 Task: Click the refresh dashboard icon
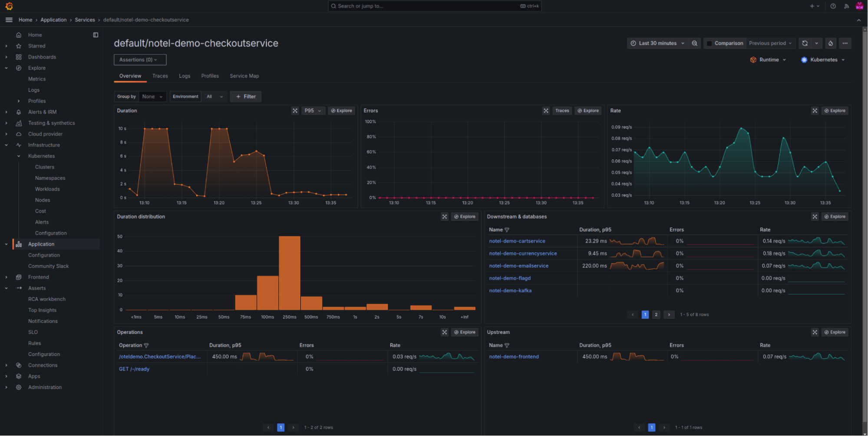point(804,43)
